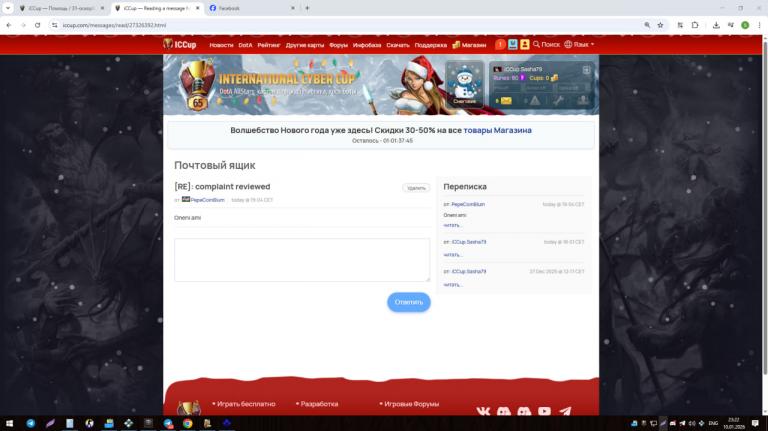Viewport: 768px width, 431px height.
Task: Open the Скачать menu item
Action: click(x=398, y=45)
